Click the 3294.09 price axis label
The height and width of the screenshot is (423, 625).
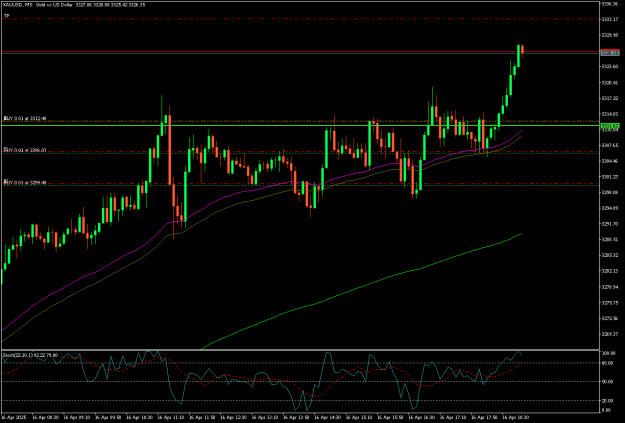610,208
